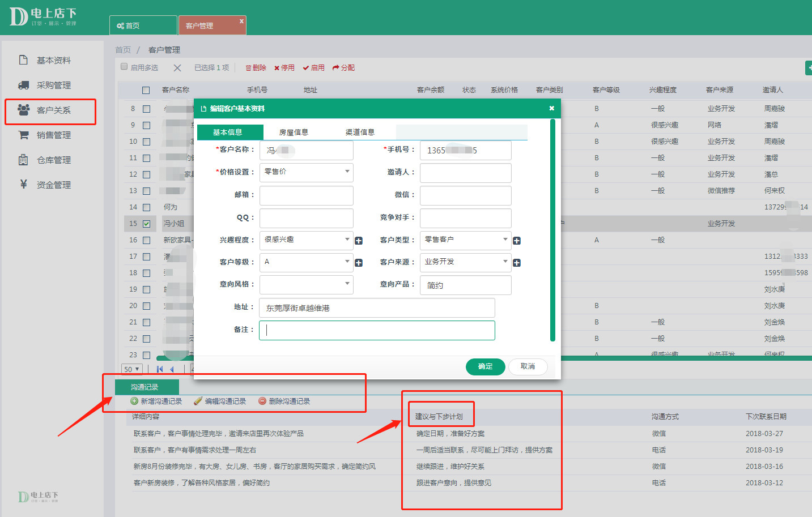Switch to the 房屋信息 tab
This screenshot has width=812, height=517.
click(294, 133)
